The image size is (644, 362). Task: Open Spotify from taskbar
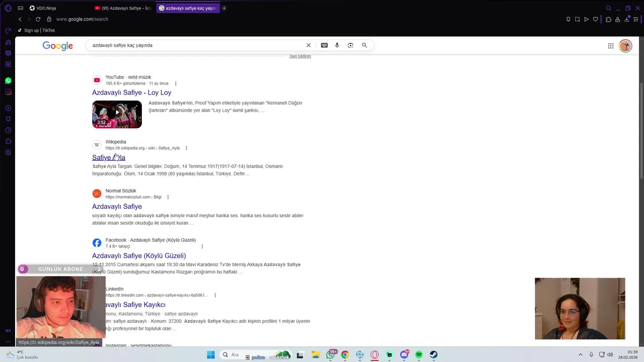(x=419, y=355)
